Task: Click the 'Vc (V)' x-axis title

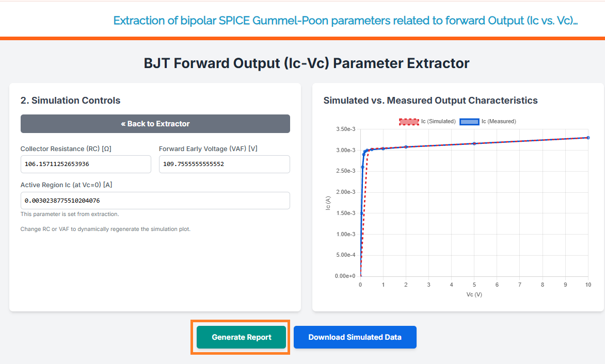Action: (x=474, y=294)
